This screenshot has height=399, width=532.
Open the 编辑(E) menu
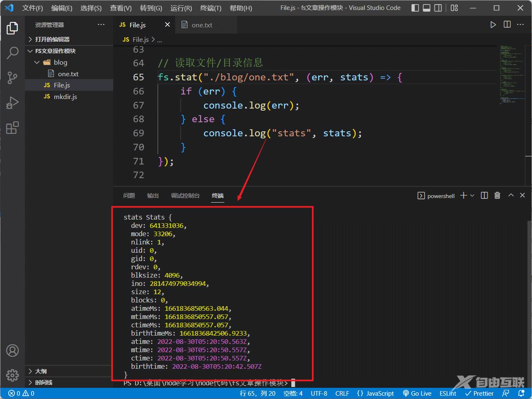[x=62, y=8]
